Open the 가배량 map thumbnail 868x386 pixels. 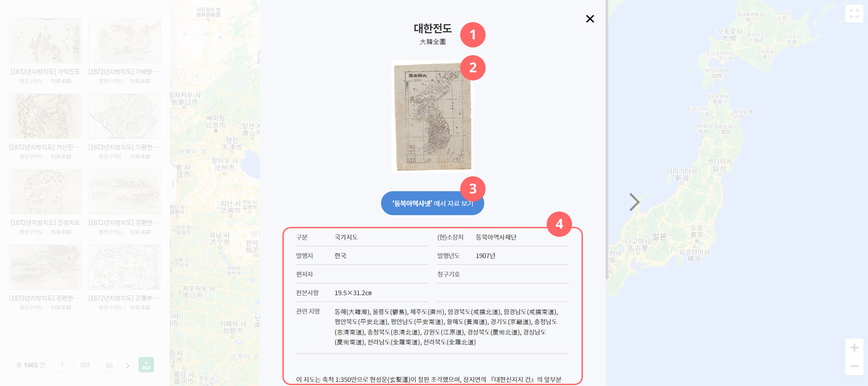pyautogui.click(x=124, y=41)
